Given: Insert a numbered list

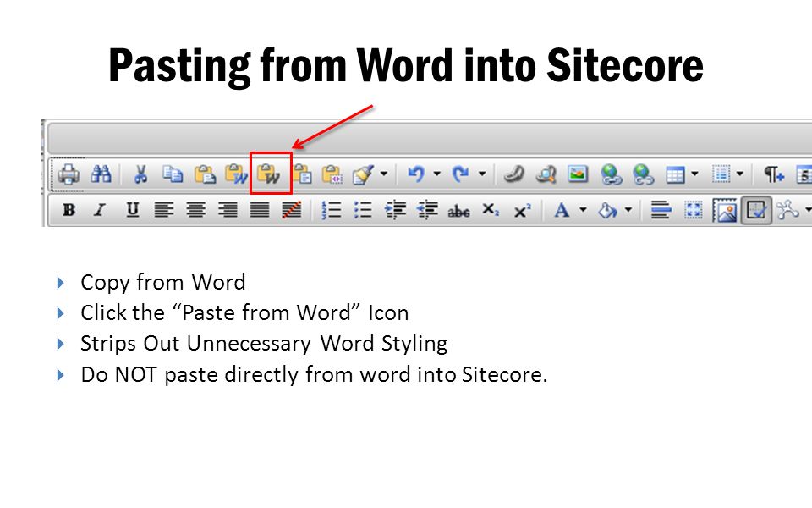Looking at the screenshot, I should coord(332,210).
